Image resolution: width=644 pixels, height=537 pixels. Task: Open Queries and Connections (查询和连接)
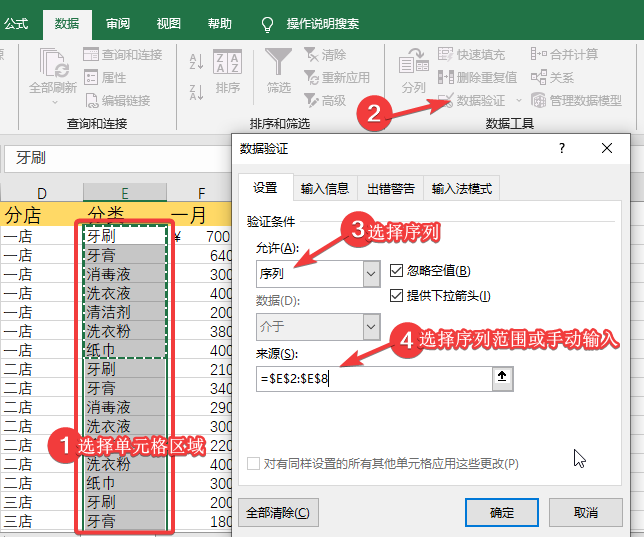click(x=123, y=54)
